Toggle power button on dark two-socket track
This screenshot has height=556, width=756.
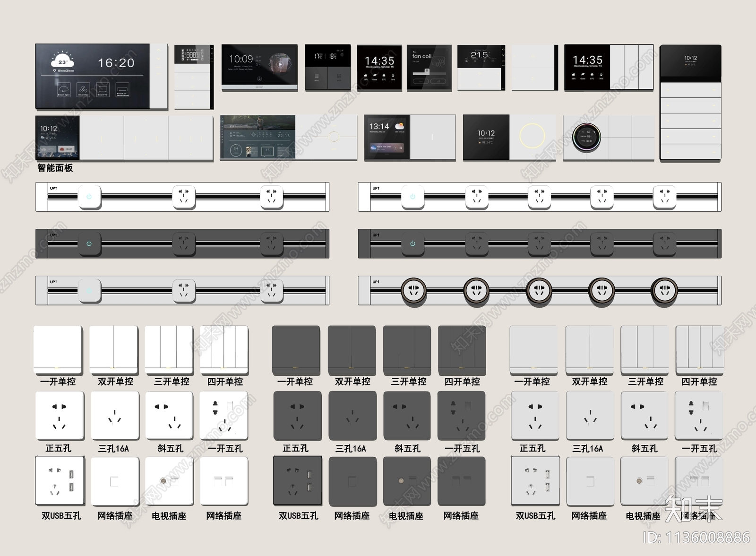[x=89, y=243]
